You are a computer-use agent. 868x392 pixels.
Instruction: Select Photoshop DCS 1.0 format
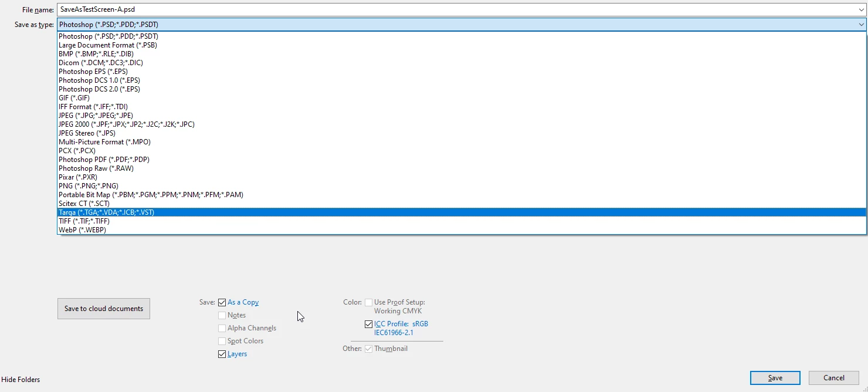click(x=462, y=80)
